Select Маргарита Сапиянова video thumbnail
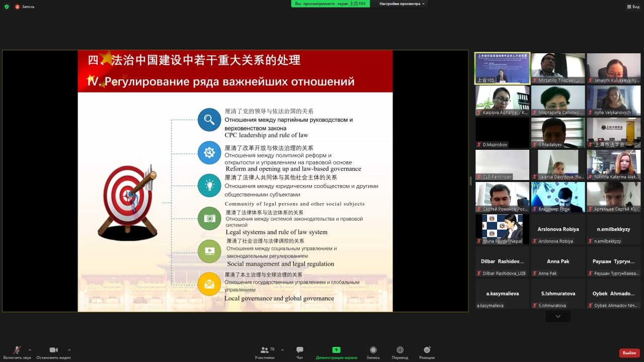Viewport: 644px width, 362px height. [558, 100]
